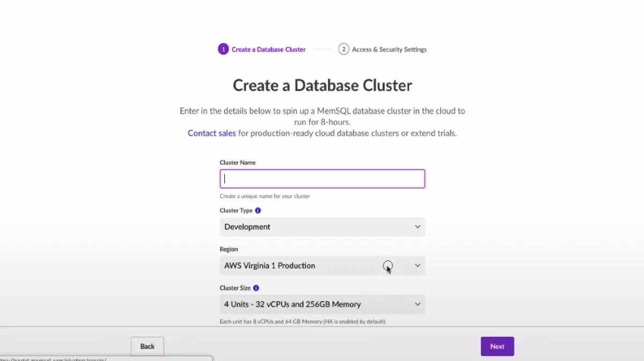Screen dimensions: 644x361
Task: Click the Cluster Name field label
Action: coord(238,162)
